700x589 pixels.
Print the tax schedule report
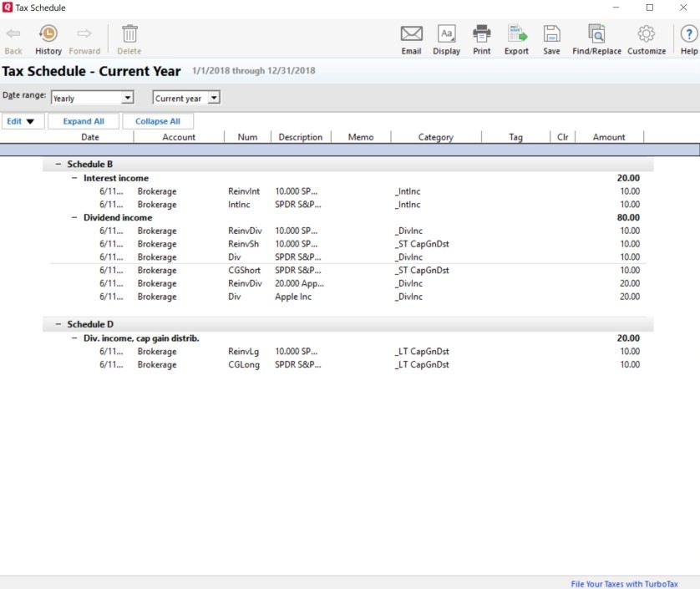point(482,34)
